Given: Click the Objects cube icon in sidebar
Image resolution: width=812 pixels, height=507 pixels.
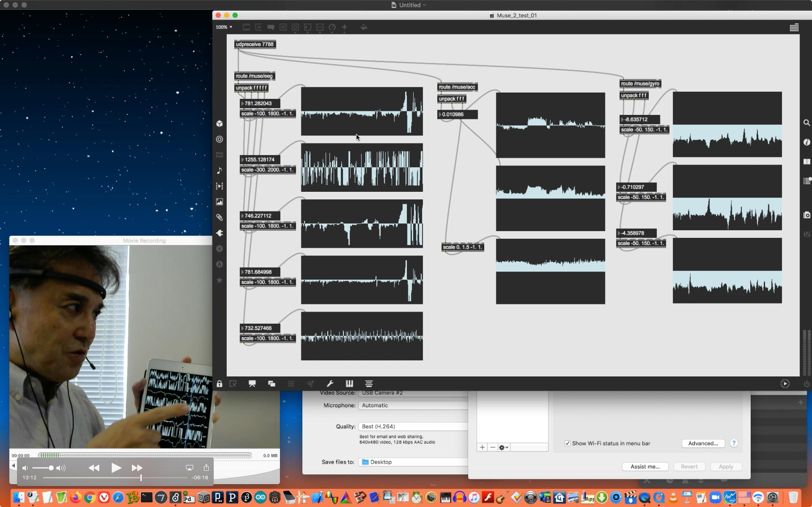Looking at the screenshot, I should [x=220, y=124].
